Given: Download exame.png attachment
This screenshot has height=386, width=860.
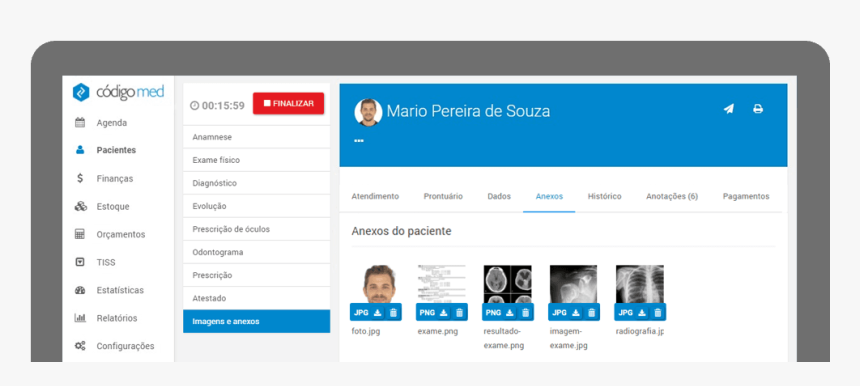Looking at the screenshot, I should [443, 313].
